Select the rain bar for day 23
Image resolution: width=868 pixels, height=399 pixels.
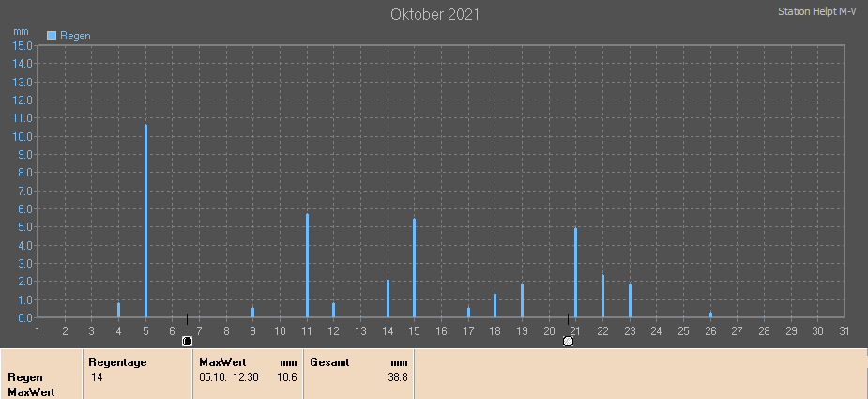(x=630, y=301)
